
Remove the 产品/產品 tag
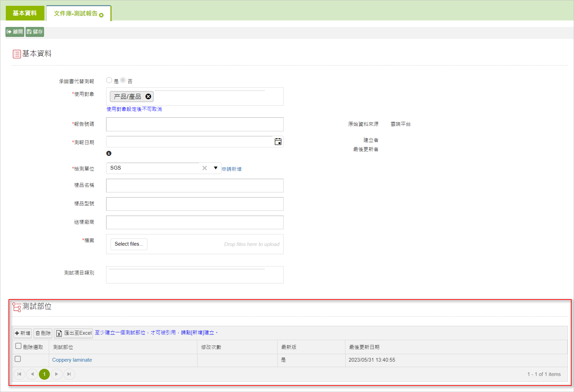point(148,97)
